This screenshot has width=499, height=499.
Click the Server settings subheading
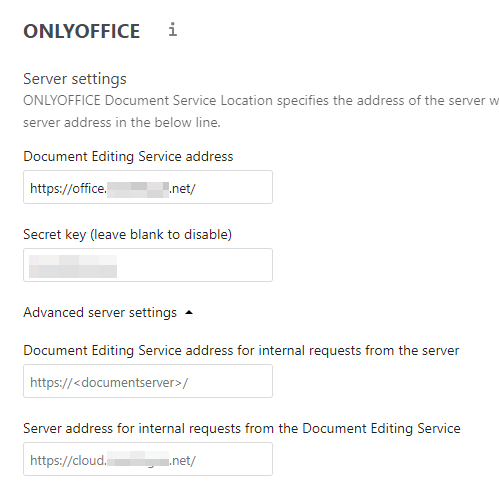tap(75, 79)
